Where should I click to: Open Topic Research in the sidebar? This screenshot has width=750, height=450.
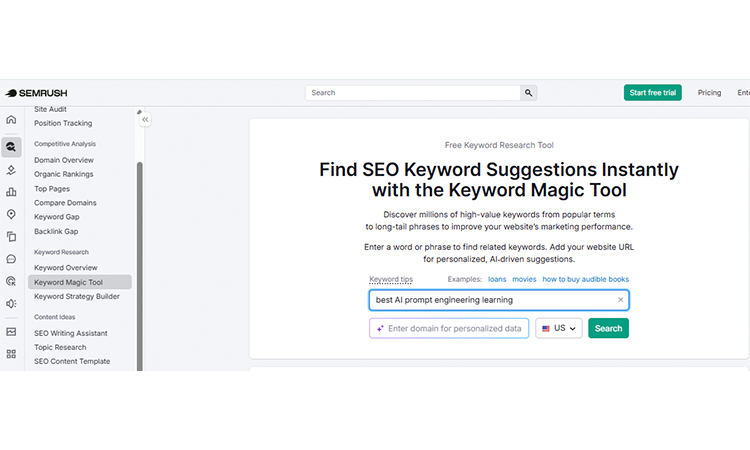(x=60, y=347)
